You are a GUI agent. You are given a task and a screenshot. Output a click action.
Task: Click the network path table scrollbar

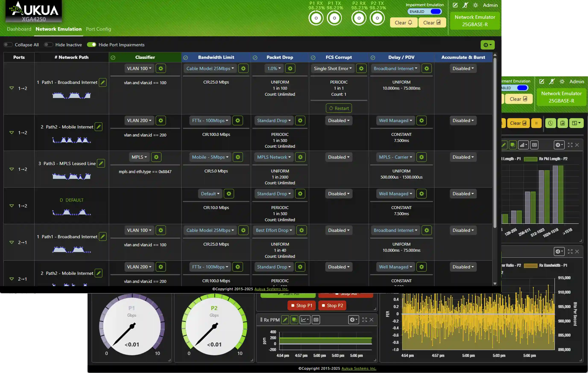pyautogui.click(x=495, y=141)
